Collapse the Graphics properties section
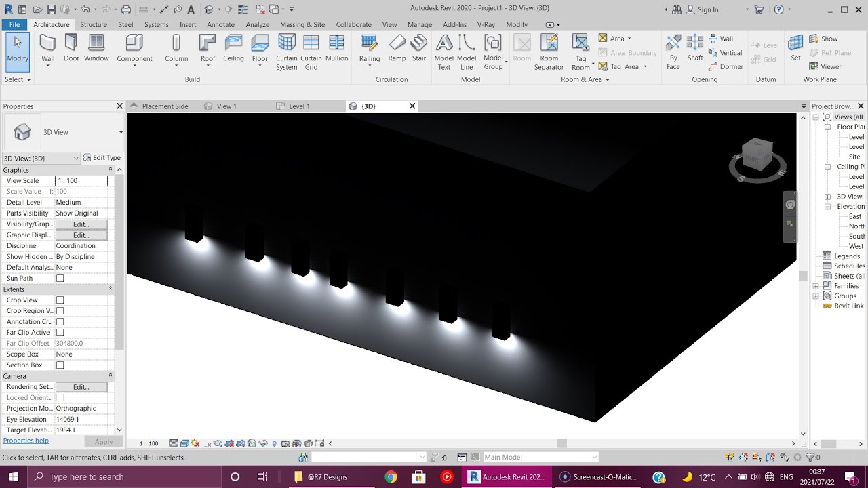 (111, 169)
